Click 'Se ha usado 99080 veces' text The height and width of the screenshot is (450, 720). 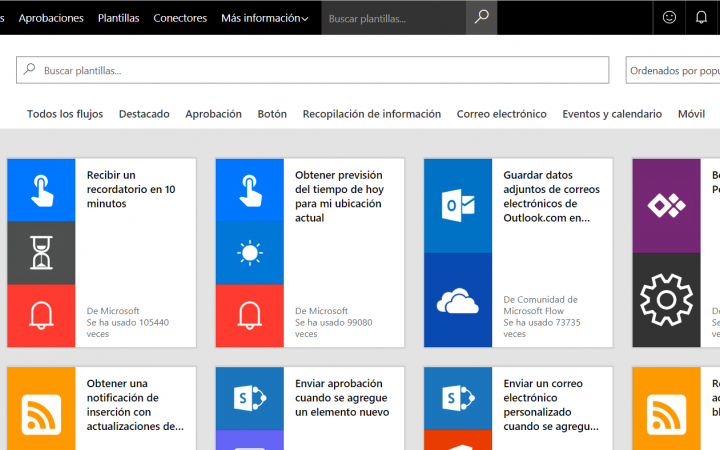(x=333, y=328)
